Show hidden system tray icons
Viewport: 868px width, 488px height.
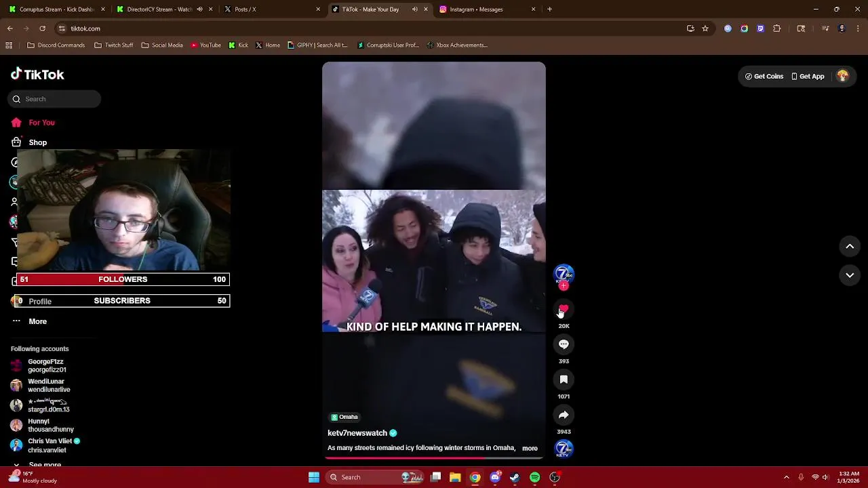[786, 477]
